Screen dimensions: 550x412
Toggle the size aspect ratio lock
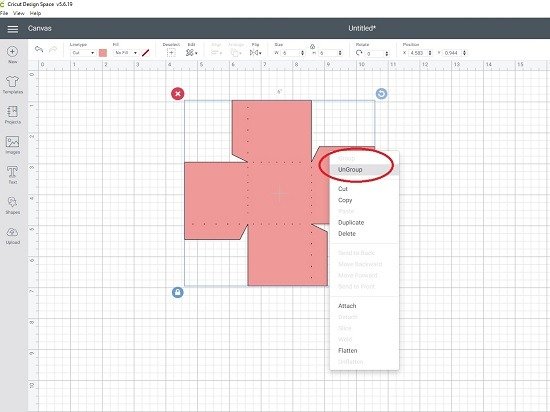[x=313, y=46]
